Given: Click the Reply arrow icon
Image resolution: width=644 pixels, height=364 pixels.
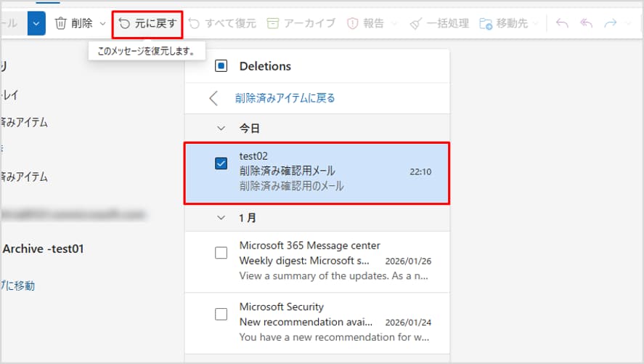Looking at the screenshot, I should point(561,23).
